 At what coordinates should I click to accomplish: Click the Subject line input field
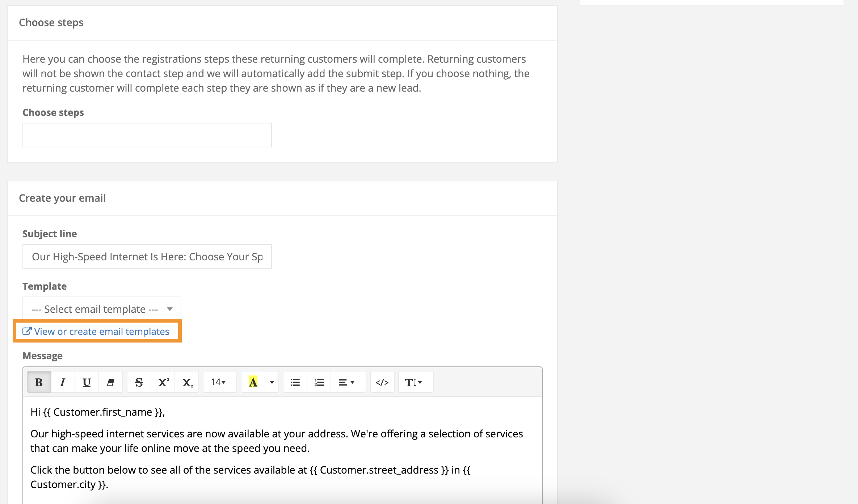coord(147,256)
